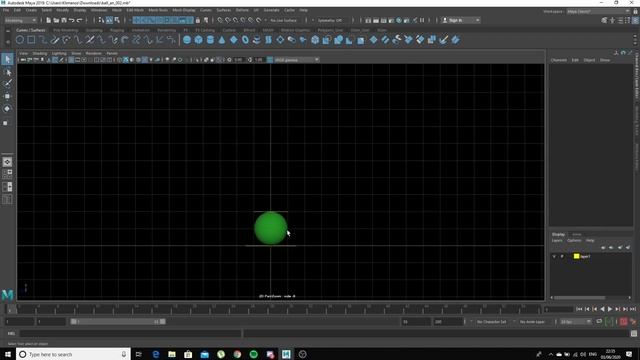Create a NURBS cylinder from the shelf

coord(210,40)
